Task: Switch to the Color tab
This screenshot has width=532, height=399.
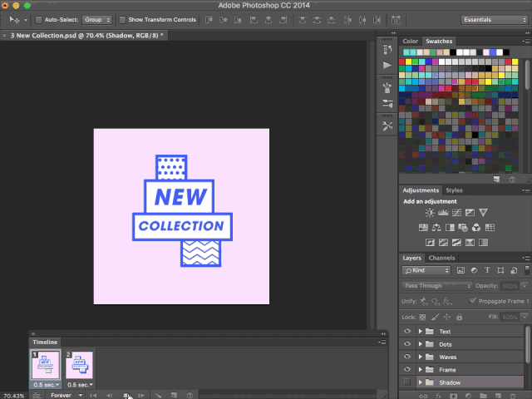Action: click(x=410, y=41)
